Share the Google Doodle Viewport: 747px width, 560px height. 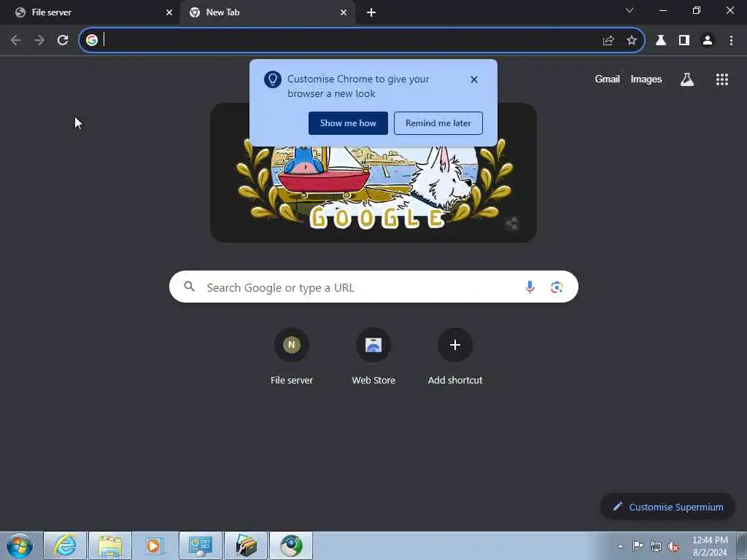(512, 223)
